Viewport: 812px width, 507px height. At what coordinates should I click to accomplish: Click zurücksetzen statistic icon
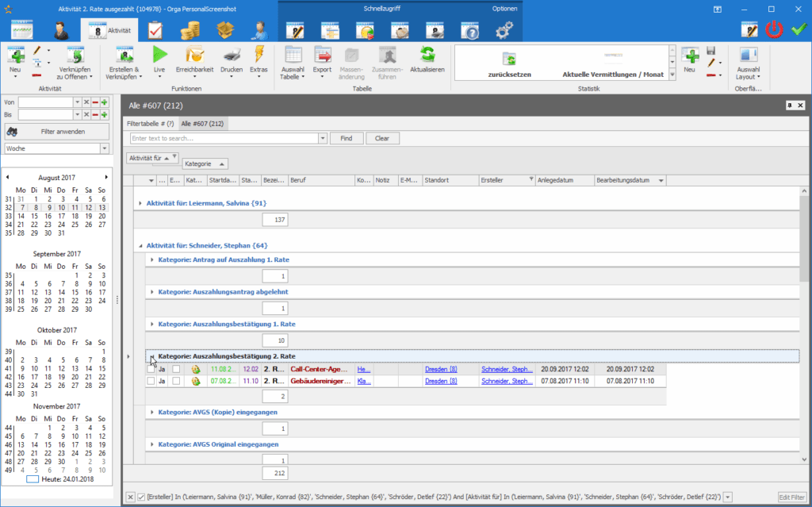[x=509, y=59]
